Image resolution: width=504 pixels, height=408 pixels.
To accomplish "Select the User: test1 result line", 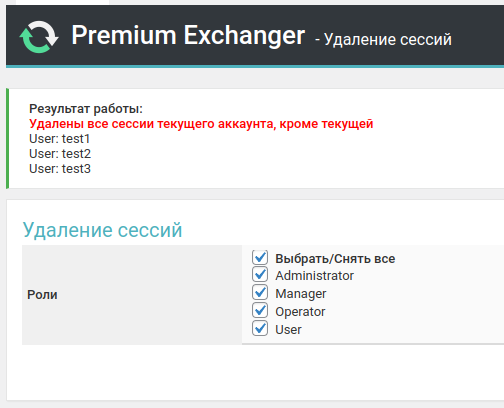I will pyautogui.click(x=60, y=139).
